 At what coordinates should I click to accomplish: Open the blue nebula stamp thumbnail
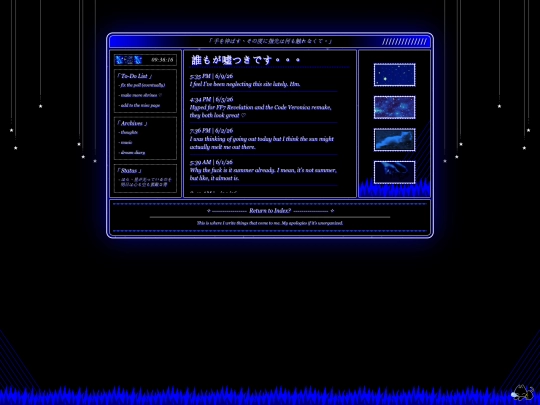(x=395, y=107)
